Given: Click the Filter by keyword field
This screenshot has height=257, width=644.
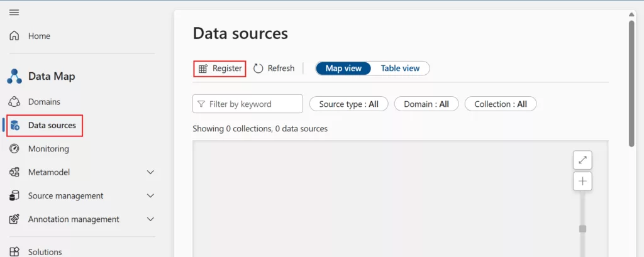Looking at the screenshot, I should pos(247,104).
